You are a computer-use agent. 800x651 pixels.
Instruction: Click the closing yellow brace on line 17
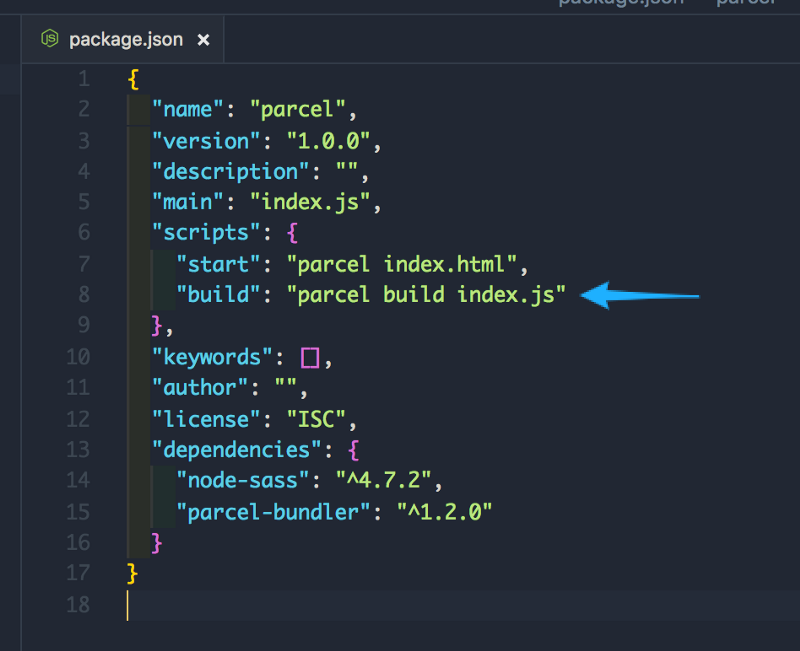(x=133, y=573)
